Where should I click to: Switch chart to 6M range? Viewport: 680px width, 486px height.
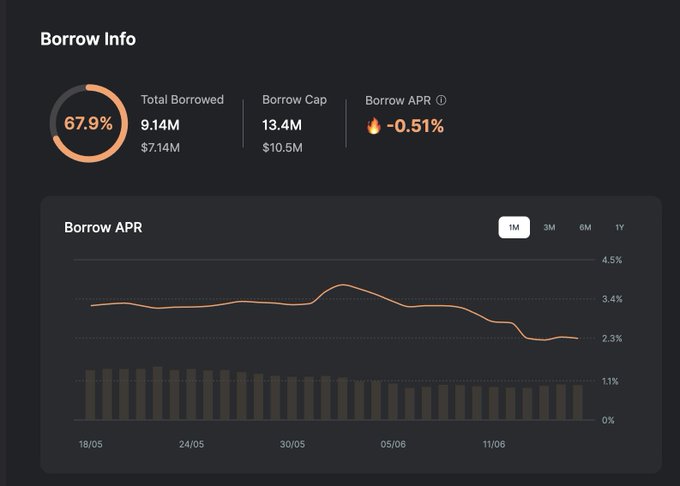coord(585,227)
